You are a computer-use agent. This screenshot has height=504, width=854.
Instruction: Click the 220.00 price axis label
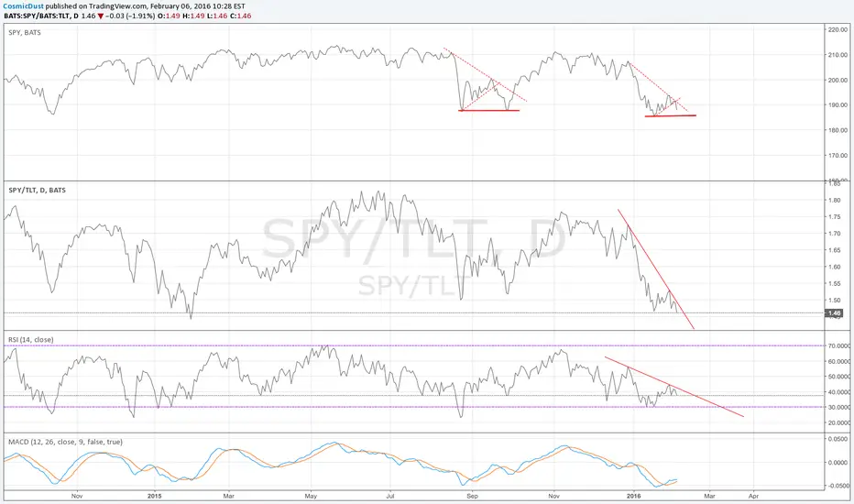[838, 30]
